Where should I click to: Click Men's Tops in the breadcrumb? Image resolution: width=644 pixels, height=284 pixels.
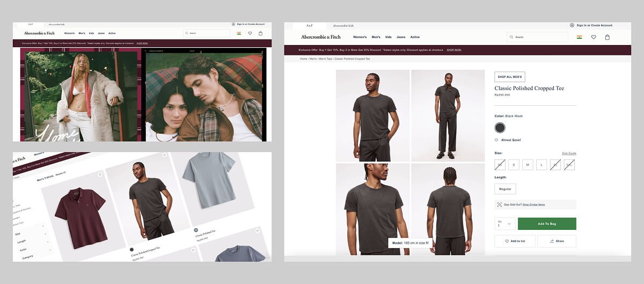(x=325, y=59)
